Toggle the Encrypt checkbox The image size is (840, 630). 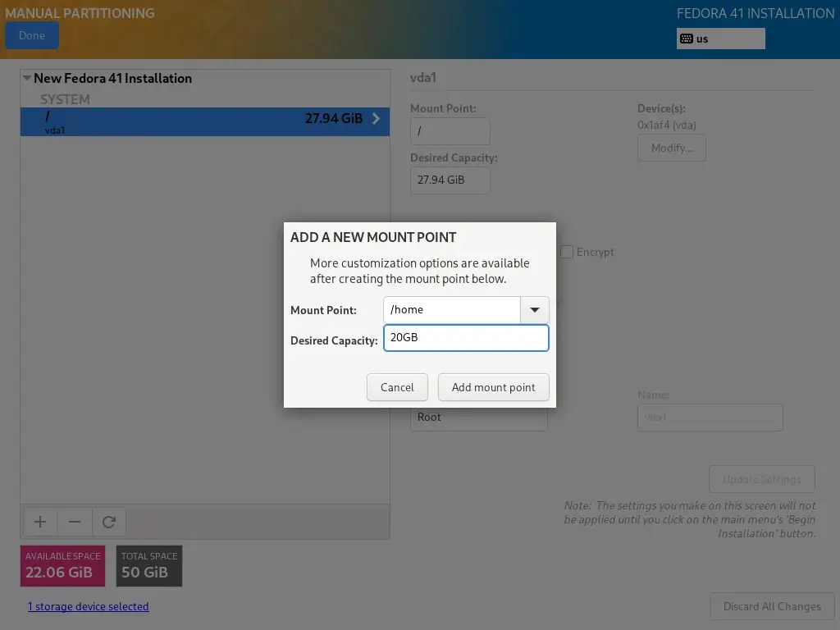[567, 252]
